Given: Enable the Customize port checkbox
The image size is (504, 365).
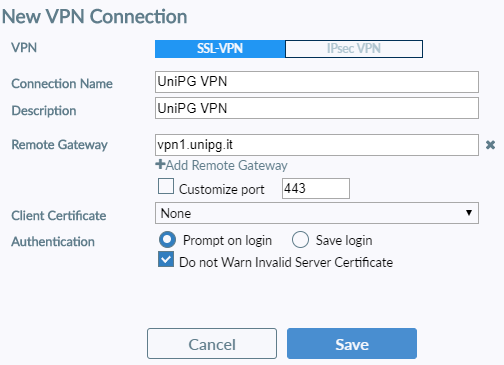Looking at the screenshot, I should (166, 186).
